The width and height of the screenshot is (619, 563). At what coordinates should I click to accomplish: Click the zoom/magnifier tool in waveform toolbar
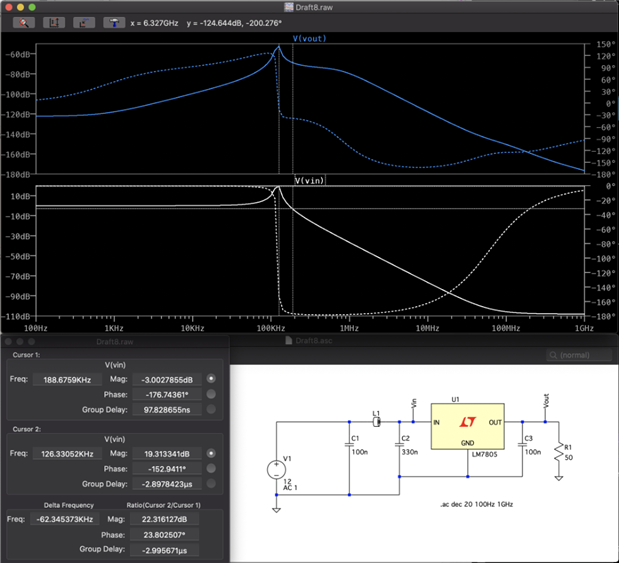pos(22,22)
